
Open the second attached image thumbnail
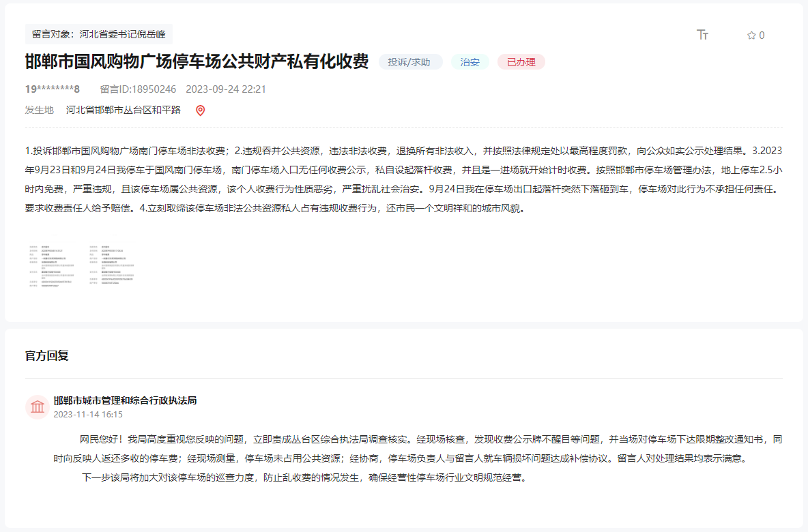[113, 264]
